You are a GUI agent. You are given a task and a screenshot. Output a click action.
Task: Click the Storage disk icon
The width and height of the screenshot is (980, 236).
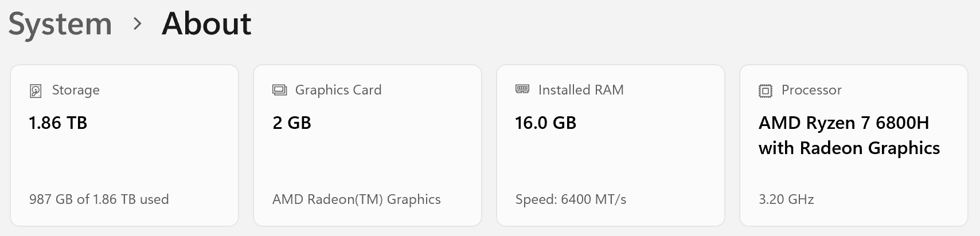click(36, 91)
